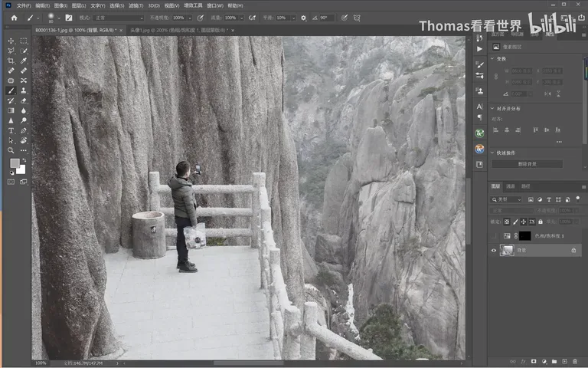Collapse the Quick Actions section
This screenshot has height=368, width=588.
(x=492, y=153)
